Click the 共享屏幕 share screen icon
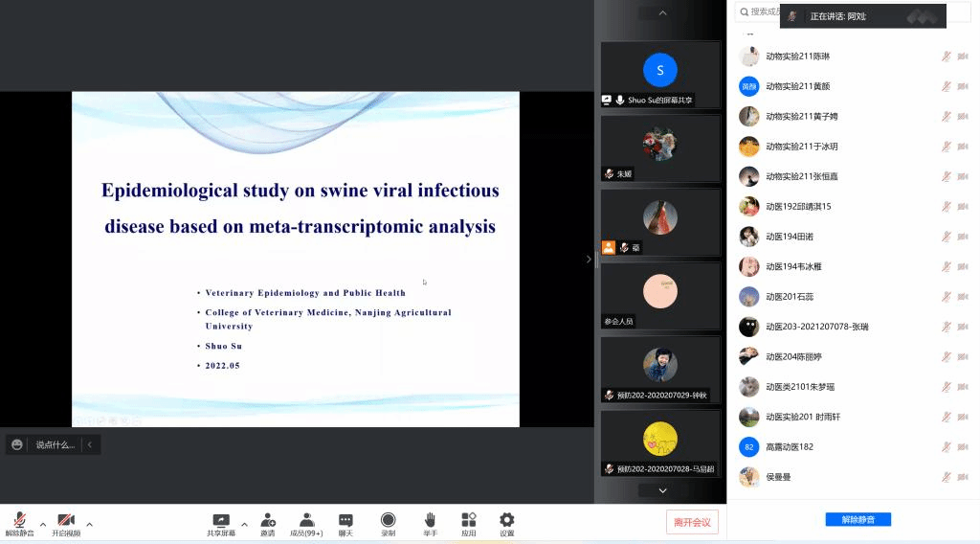The height and width of the screenshot is (544, 980). click(x=221, y=520)
